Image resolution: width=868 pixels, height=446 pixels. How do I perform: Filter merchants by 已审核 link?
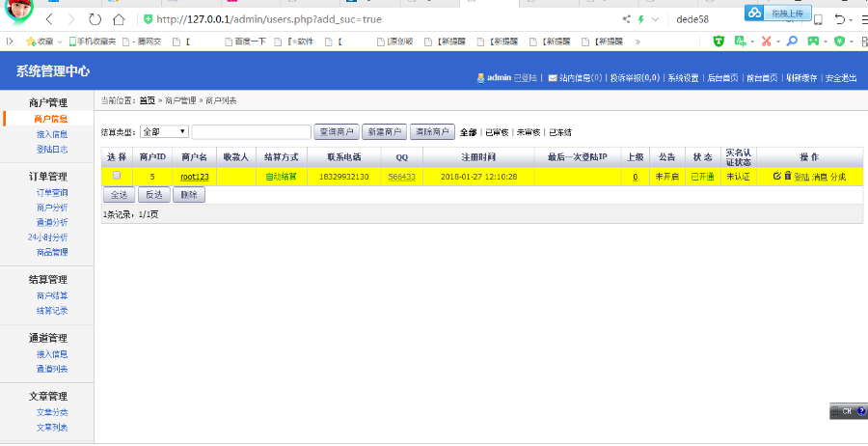pos(497,132)
